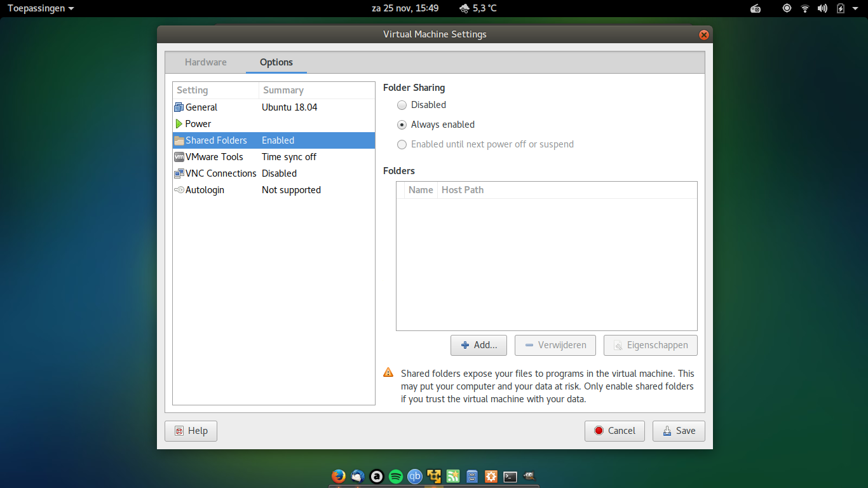Open the clock and calendar in top bar
The image size is (868, 488).
[405, 8]
